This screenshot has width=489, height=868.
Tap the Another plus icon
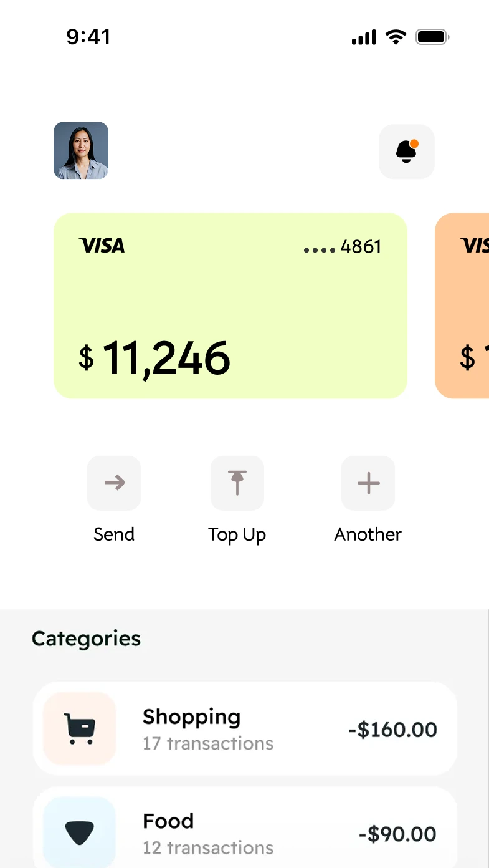368,483
